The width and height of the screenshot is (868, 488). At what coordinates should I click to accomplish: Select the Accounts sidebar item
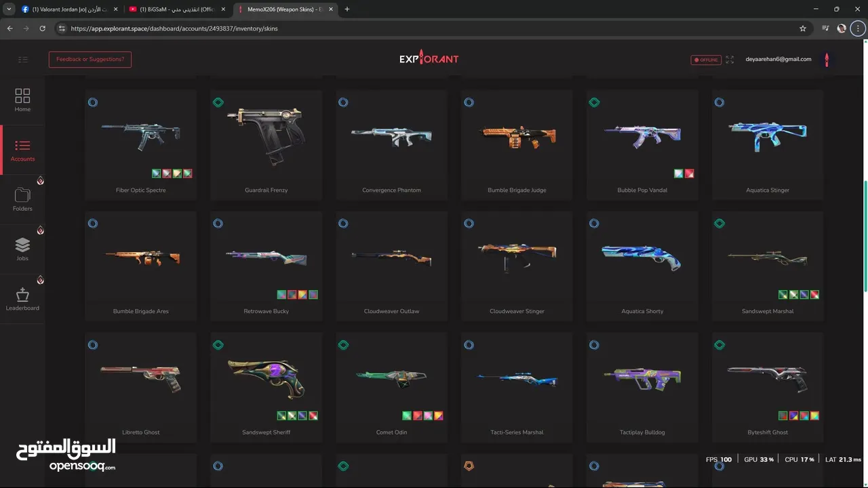22,150
